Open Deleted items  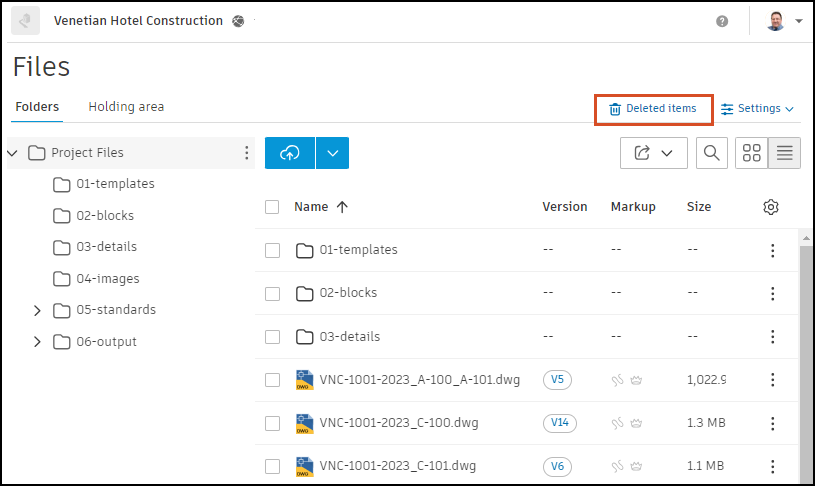tap(653, 108)
